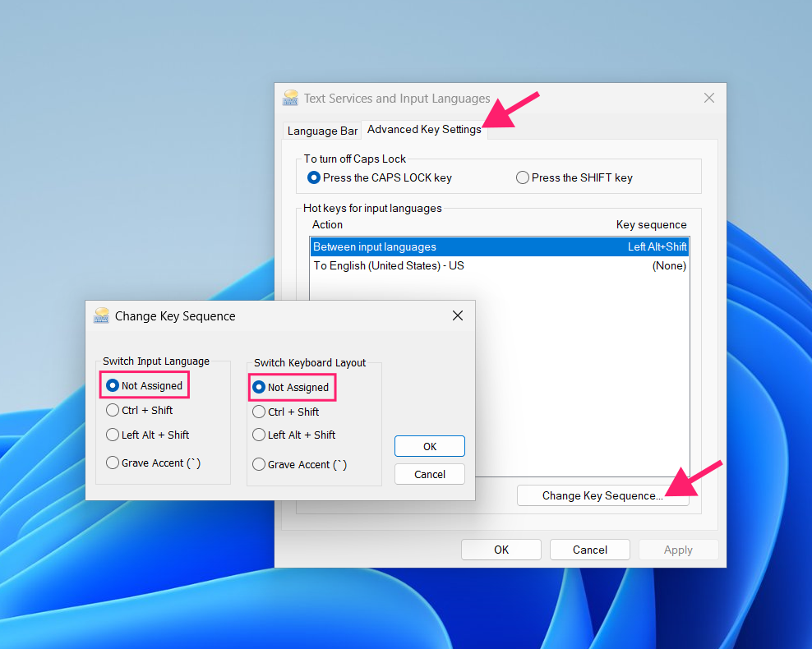
Task: Open the Advanced Key Settings tab
Action: [x=424, y=129]
